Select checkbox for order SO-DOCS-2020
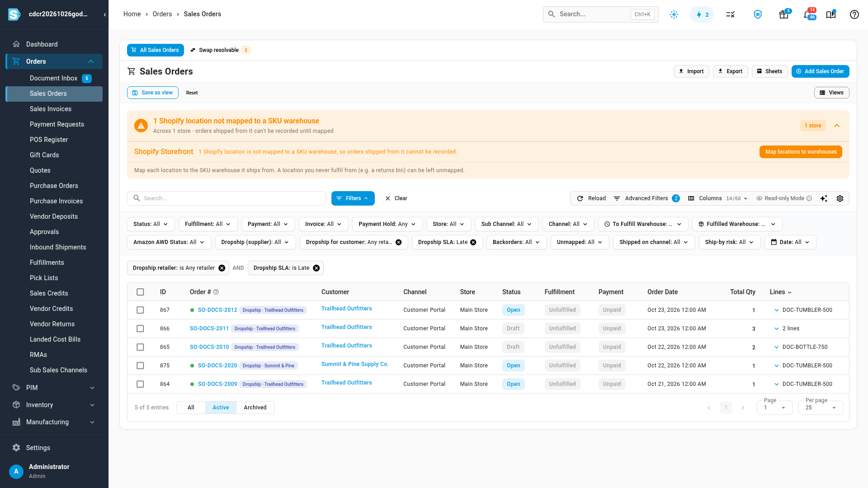 [x=140, y=366]
